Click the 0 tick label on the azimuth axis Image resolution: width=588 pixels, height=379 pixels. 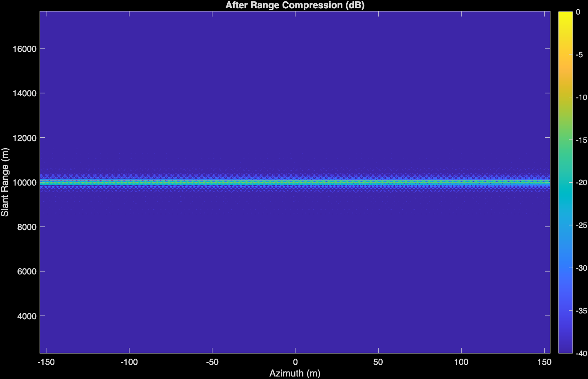click(x=295, y=362)
